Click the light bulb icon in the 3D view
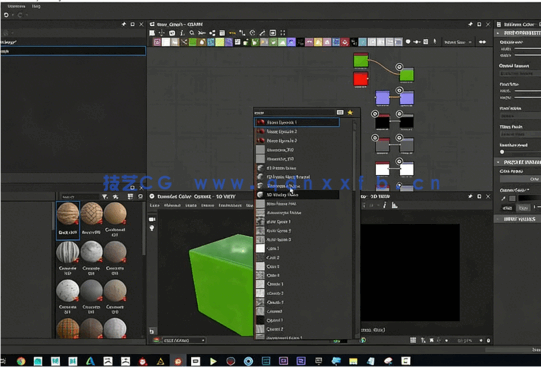The height and width of the screenshot is (367, 541). (152, 228)
